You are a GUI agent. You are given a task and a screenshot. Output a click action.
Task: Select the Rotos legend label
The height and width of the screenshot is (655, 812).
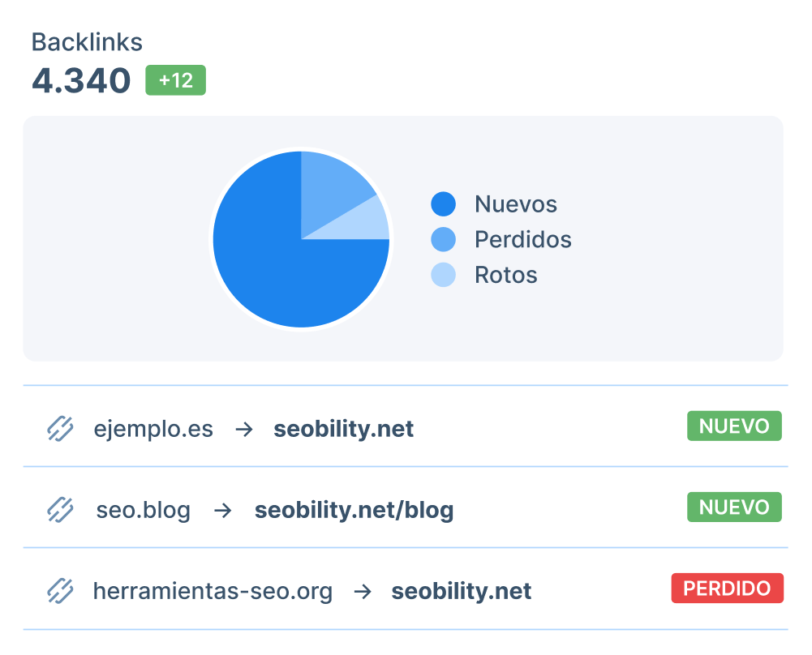505,275
